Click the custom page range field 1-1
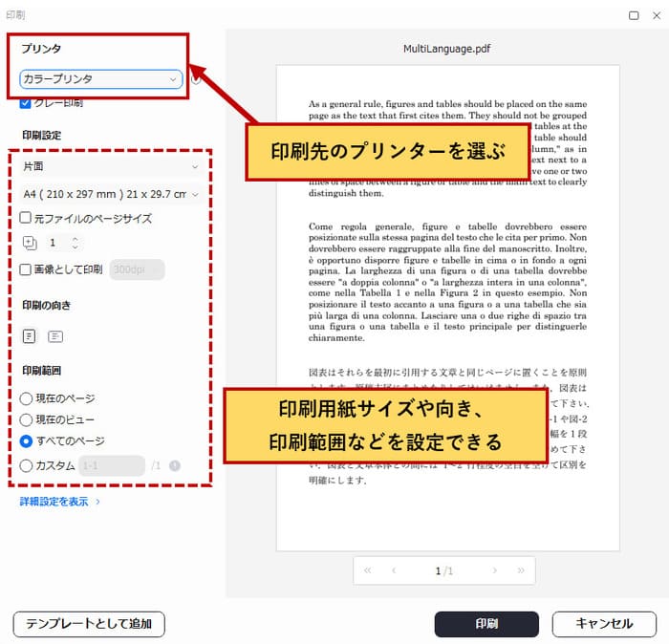This screenshot has width=669, height=644. pyautogui.click(x=112, y=465)
